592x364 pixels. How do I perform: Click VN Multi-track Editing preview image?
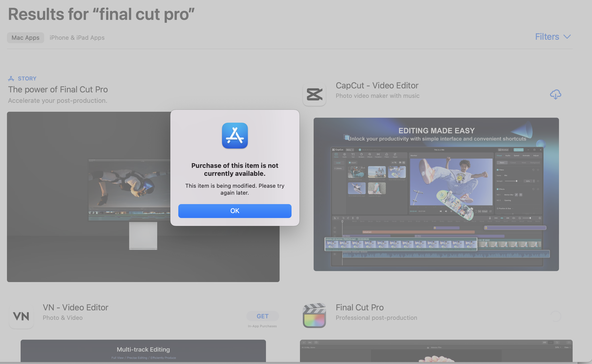click(x=143, y=351)
